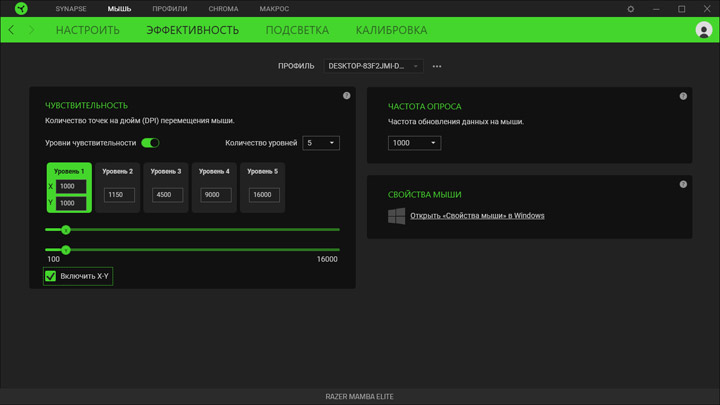Open ПРОФИЛИ top menu

[x=170, y=9]
